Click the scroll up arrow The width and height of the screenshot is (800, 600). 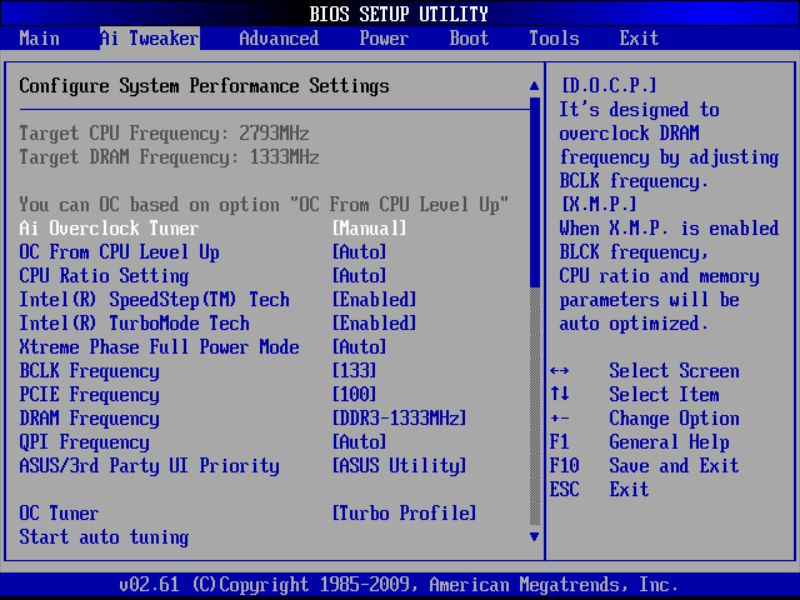(x=534, y=86)
